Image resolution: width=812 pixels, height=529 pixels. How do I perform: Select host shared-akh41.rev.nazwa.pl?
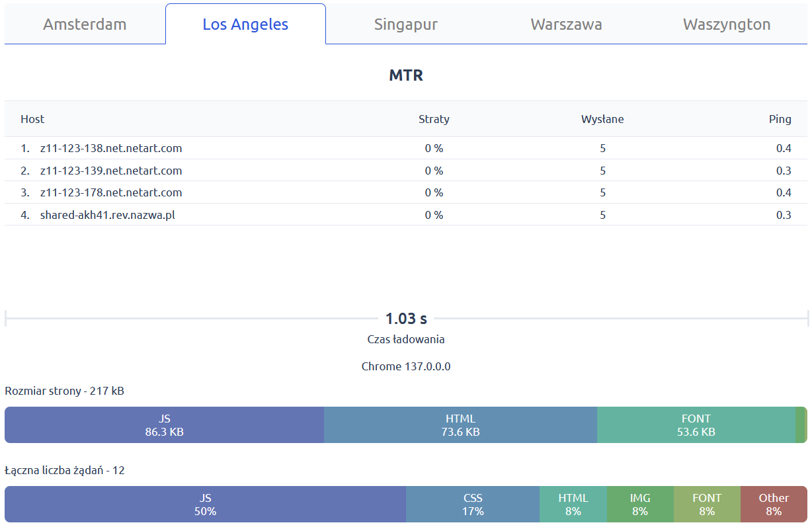coord(107,215)
